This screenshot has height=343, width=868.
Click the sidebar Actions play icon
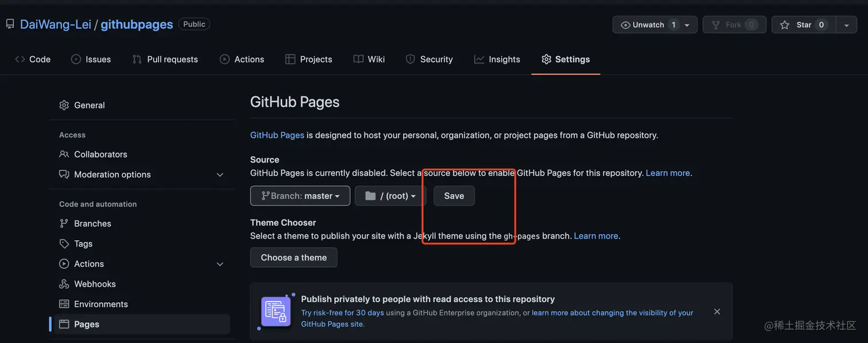[x=64, y=264]
